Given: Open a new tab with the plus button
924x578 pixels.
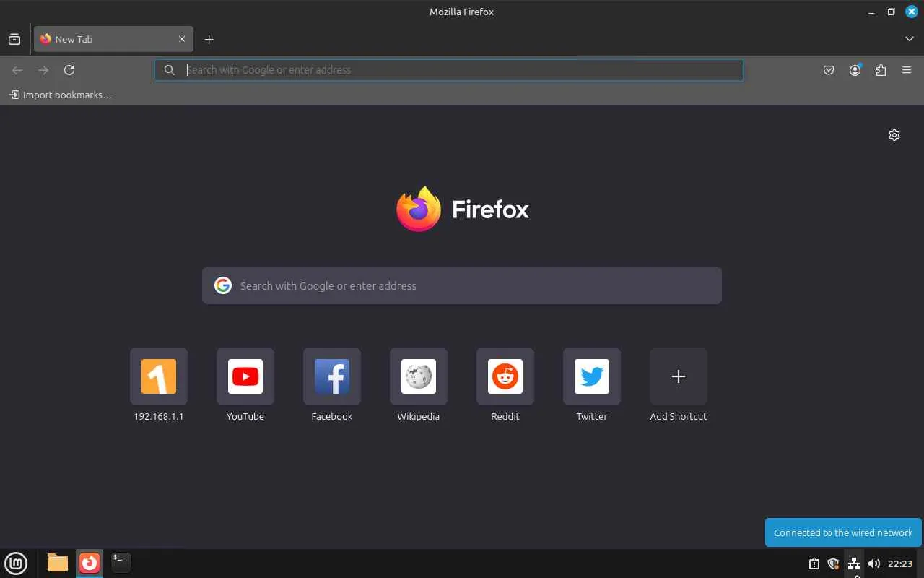Looking at the screenshot, I should click(x=209, y=39).
